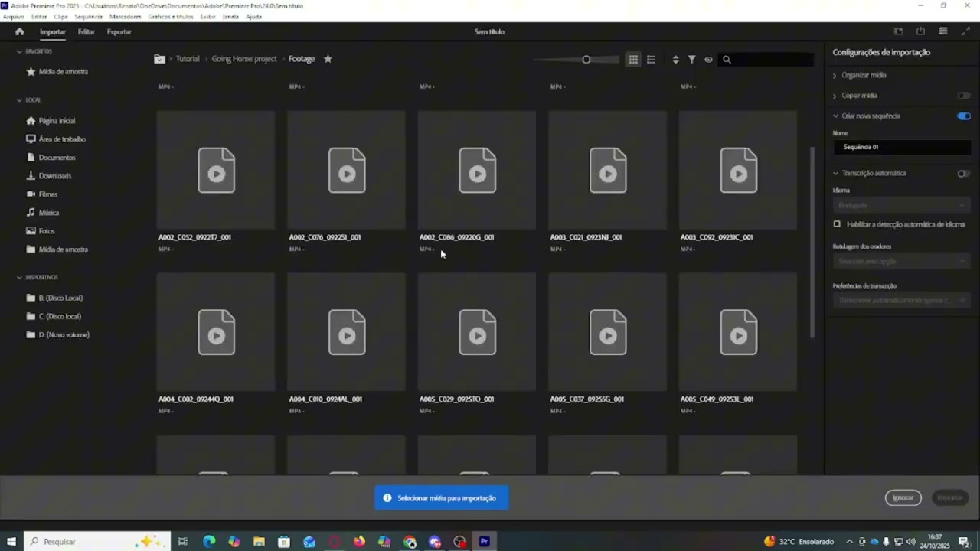Screen dimensions: 980x551
Task: Turn off Criar nova sequência switch
Action: coord(964,116)
